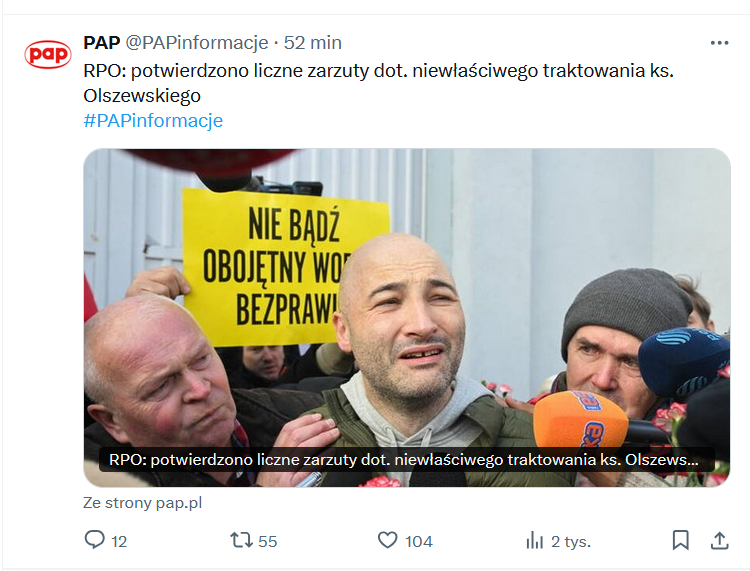Like the tweet with the heart icon
This screenshot has height=571, width=750.
(387, 540)
